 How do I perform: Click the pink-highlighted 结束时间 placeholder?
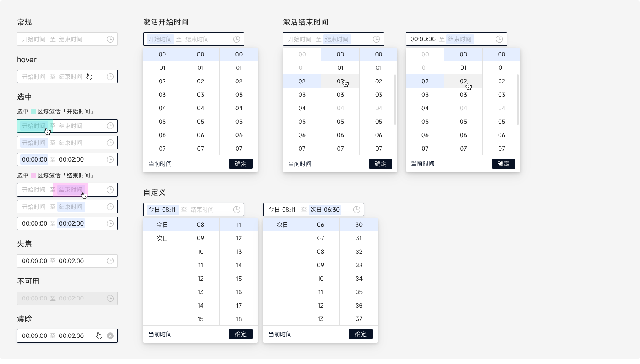[x=70, y=190]
